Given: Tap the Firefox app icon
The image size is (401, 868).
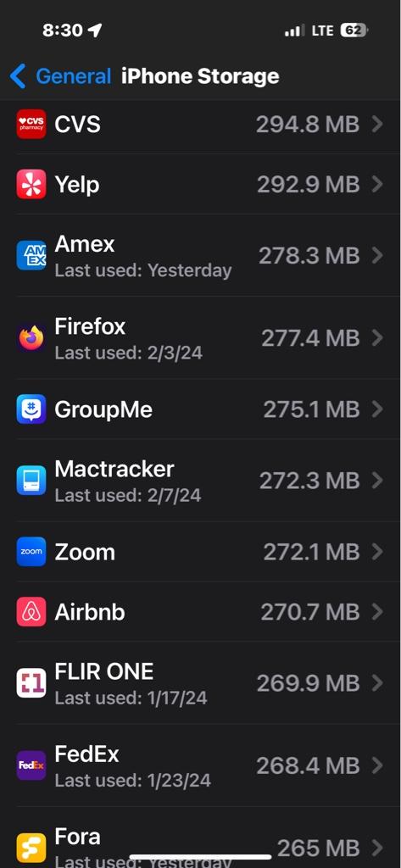Looking at the screenshot, I should click(31, 337).
